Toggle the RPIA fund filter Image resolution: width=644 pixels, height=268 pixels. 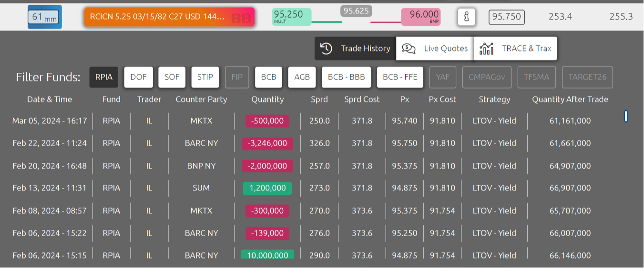coord(104,77)
